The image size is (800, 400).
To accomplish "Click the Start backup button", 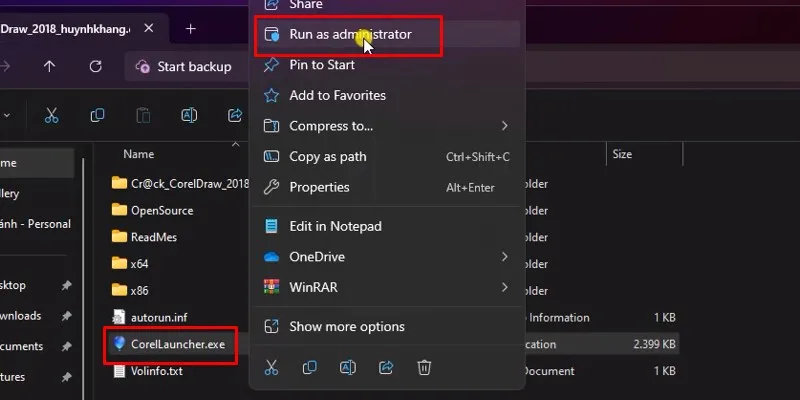I will coord(183,66).
